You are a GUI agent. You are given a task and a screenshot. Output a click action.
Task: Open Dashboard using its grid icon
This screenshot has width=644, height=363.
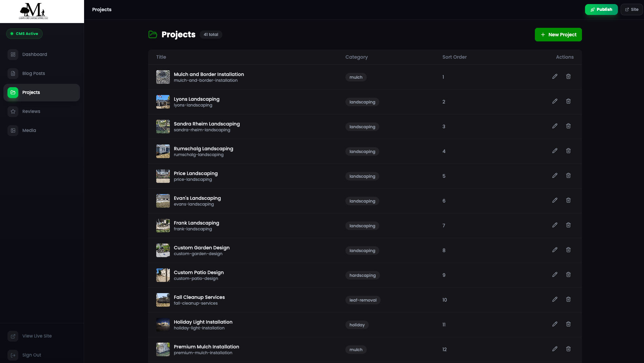coord(13,54)
